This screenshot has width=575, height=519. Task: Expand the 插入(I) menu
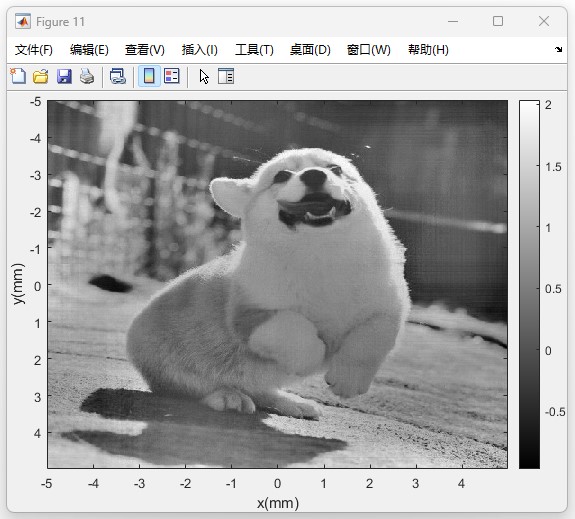point(199,50)
